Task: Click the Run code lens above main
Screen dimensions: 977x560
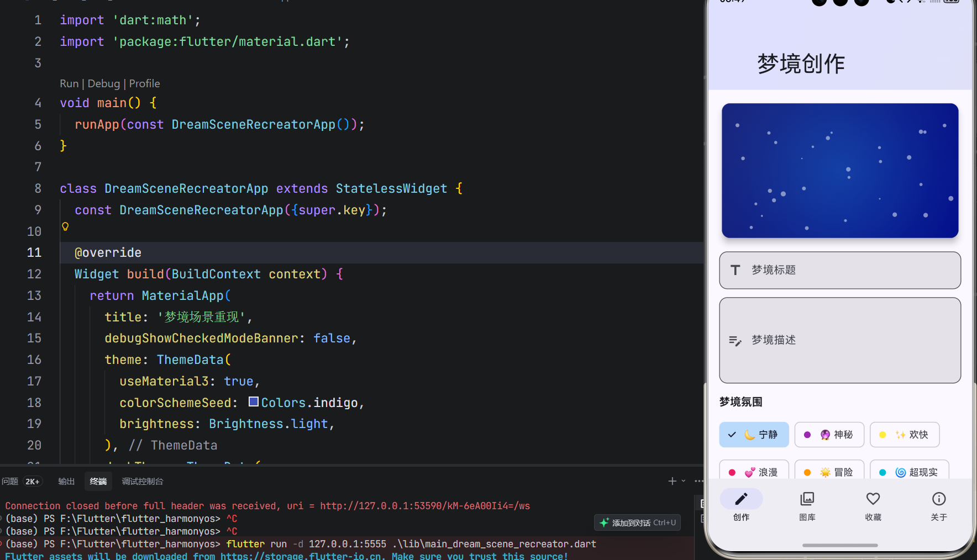Action: (x=69, y=83)
